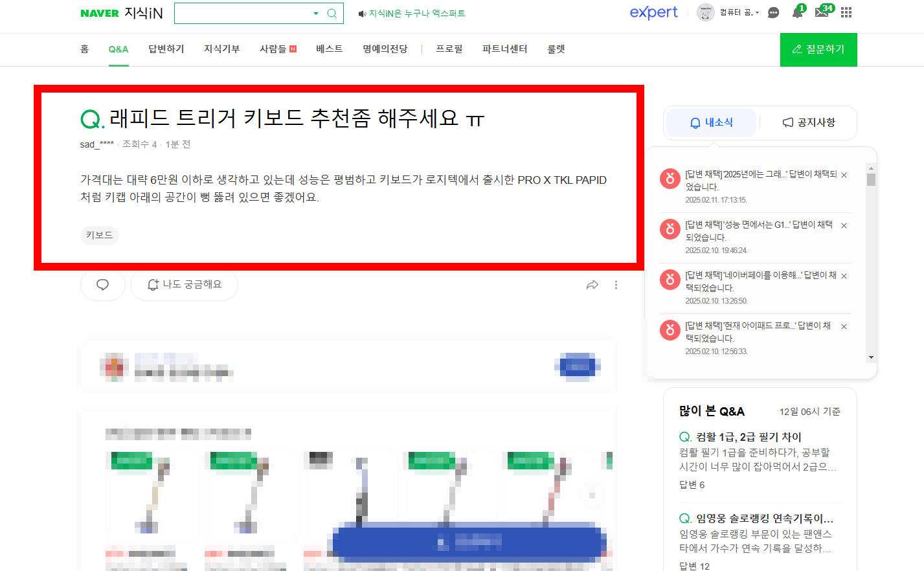Click the orange icon of '성능 면에서는' notification

point(670,229)
